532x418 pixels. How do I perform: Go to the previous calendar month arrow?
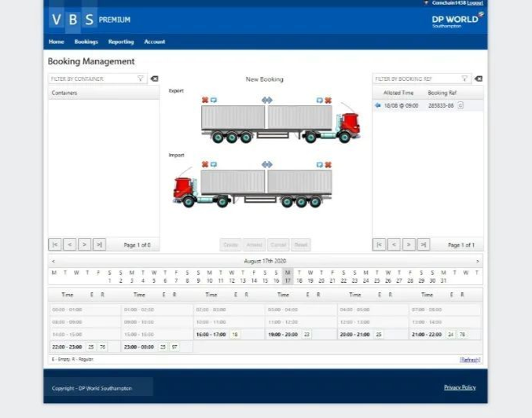[x=53, y=261]
